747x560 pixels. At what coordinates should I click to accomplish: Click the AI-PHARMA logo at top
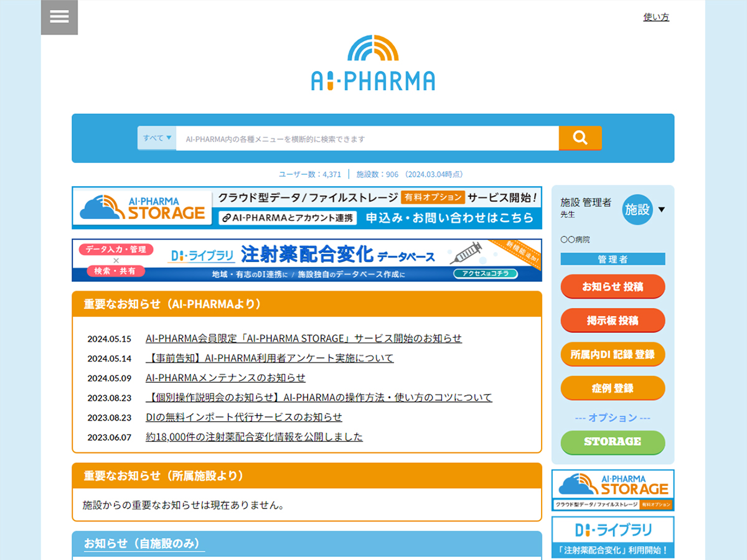tap(373, 63)
